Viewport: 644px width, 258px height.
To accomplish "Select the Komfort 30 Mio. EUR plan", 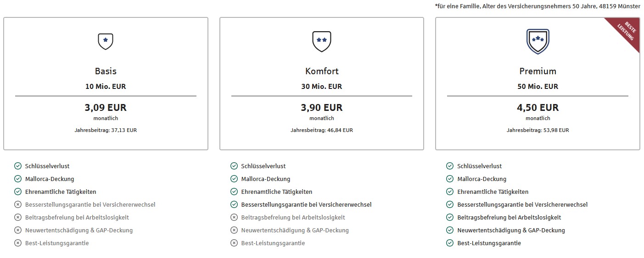I will tap(321, 84).
